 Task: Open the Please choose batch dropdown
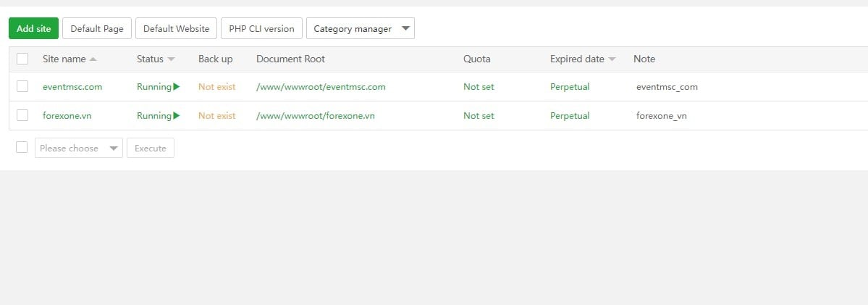click(x=79, y=149)
